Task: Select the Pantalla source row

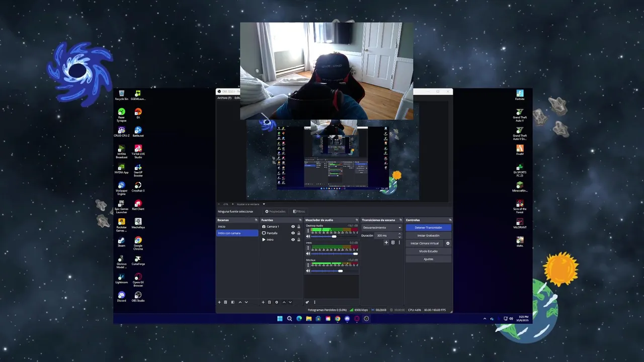Action: (281, 233)
